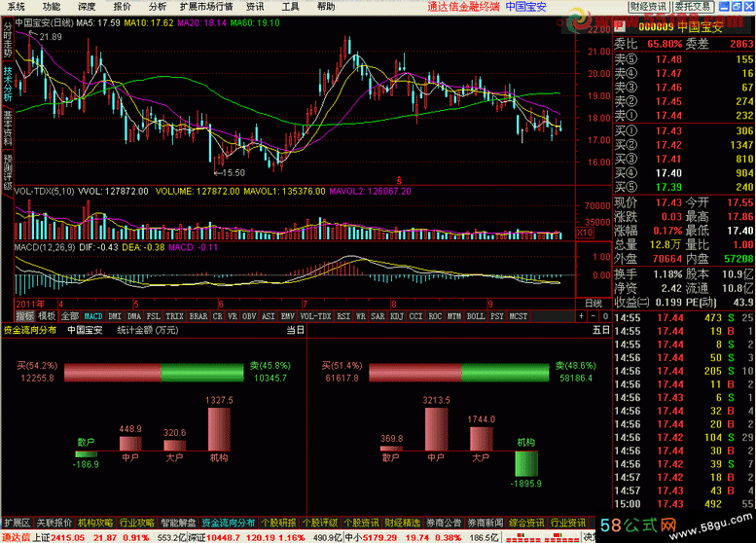Click the 0 reset button in indicator bar

(x=605, y=316)
